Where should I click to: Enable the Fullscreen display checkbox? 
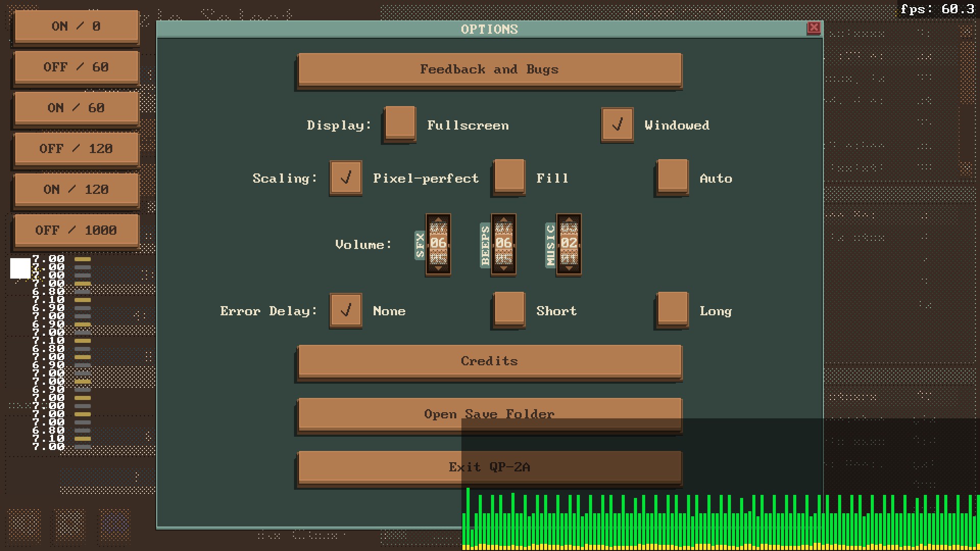pos(400,123)
